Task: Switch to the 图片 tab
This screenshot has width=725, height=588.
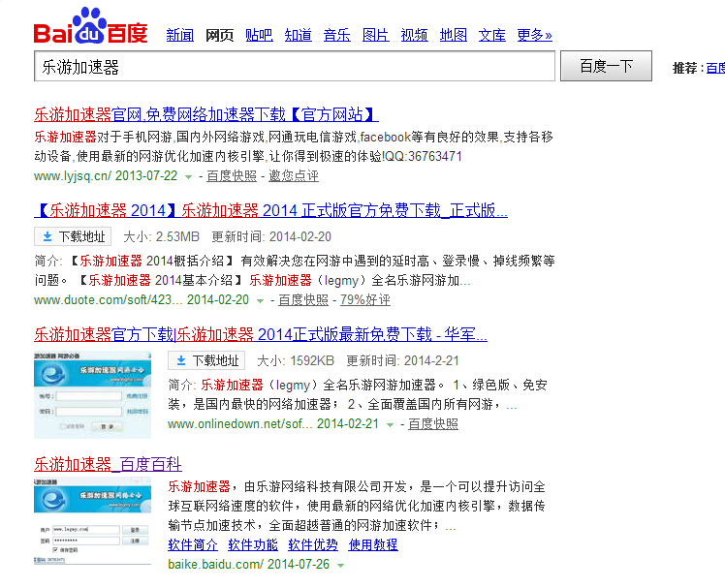Action: pos(376,35)
